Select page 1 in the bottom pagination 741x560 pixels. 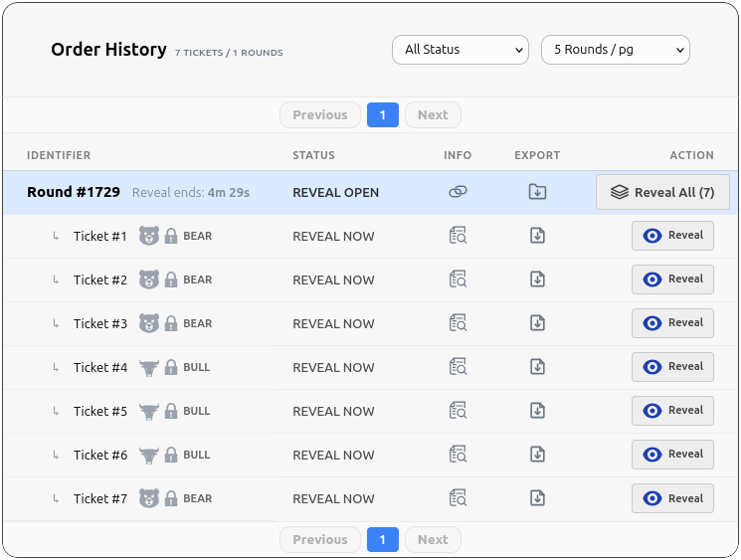(x=382, y=540)
